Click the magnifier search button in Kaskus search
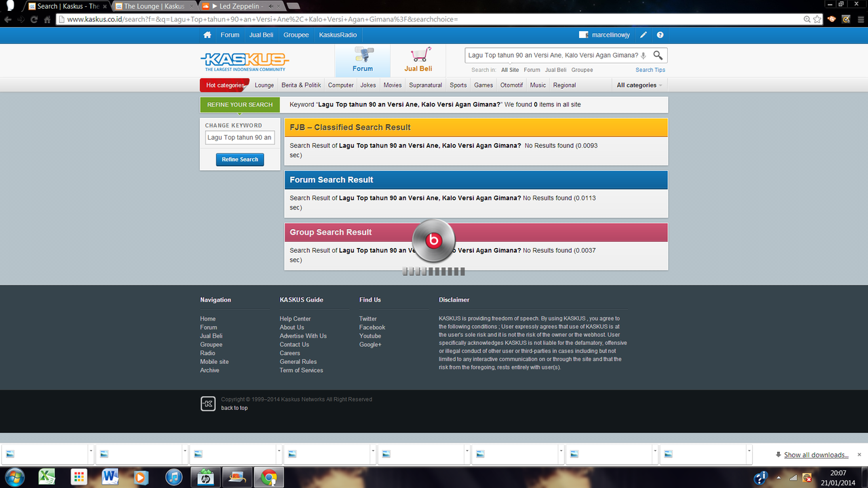Image resolution: width=868 pixels, height=488 pixels. 658,55
